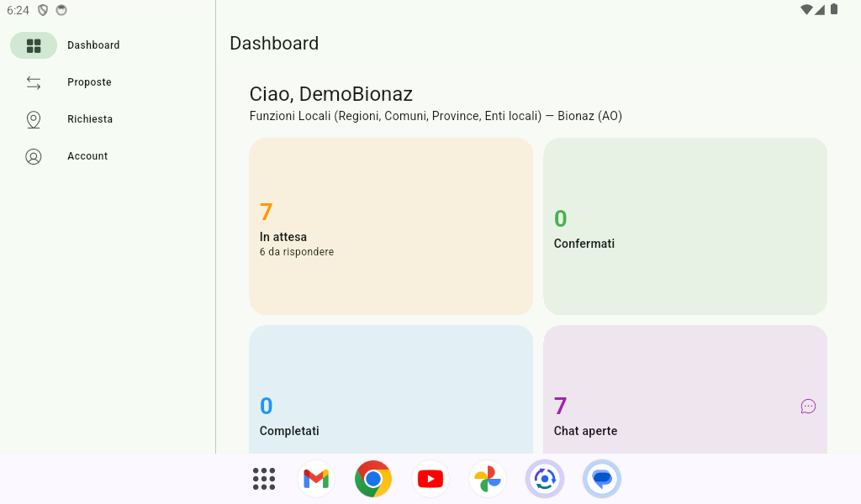Tap the shield icon in status bar

tap(43, 10)
